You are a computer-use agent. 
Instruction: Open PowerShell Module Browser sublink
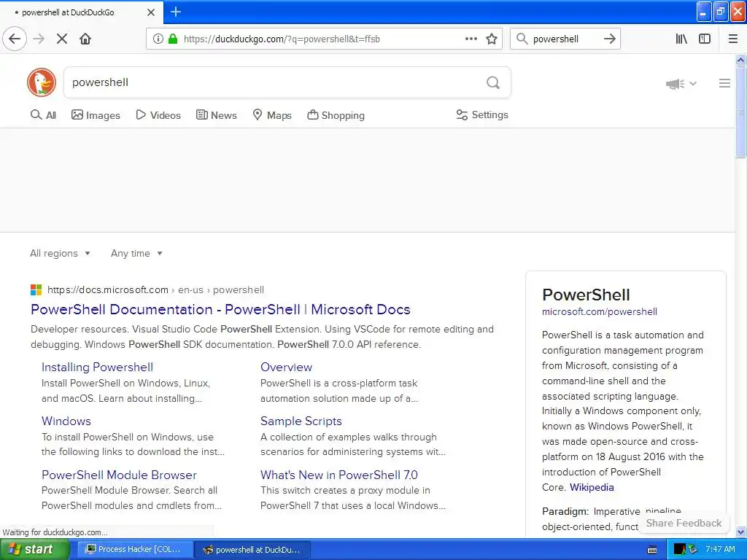click(119, 475)
